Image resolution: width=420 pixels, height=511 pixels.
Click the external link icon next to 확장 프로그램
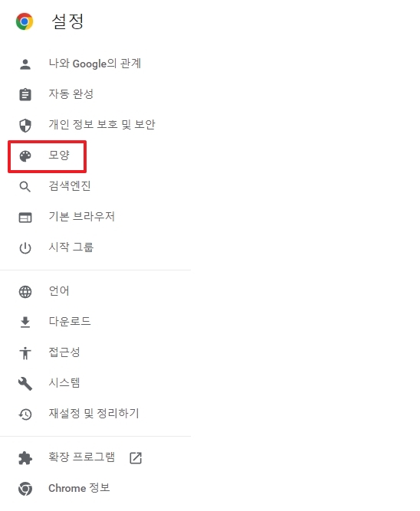click(x=136, y=457)
